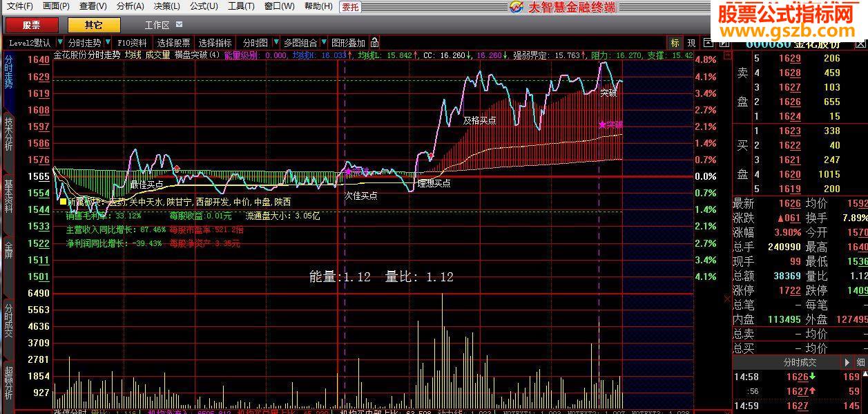Switch to the 其它 tab
Viewport: 868px width, 414px height.
click(94, 24)
